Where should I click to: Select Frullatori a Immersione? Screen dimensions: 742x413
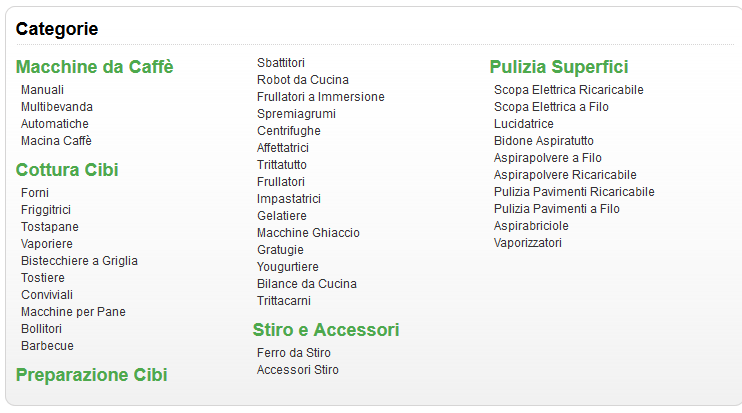(x=320, y=97)
